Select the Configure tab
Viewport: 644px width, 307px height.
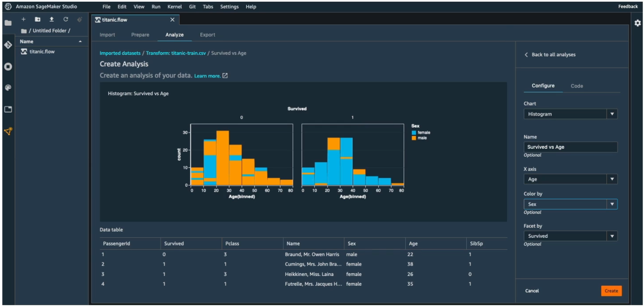(543, 86)
